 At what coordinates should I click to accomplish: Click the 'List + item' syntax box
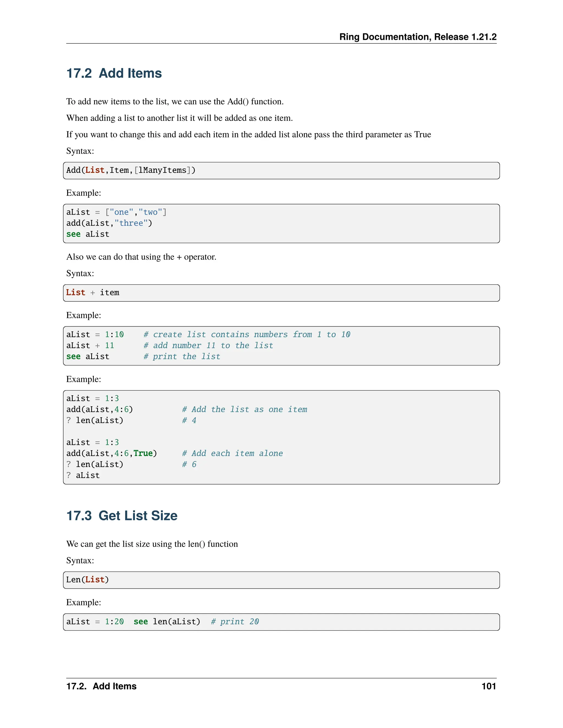click(281, 293)
